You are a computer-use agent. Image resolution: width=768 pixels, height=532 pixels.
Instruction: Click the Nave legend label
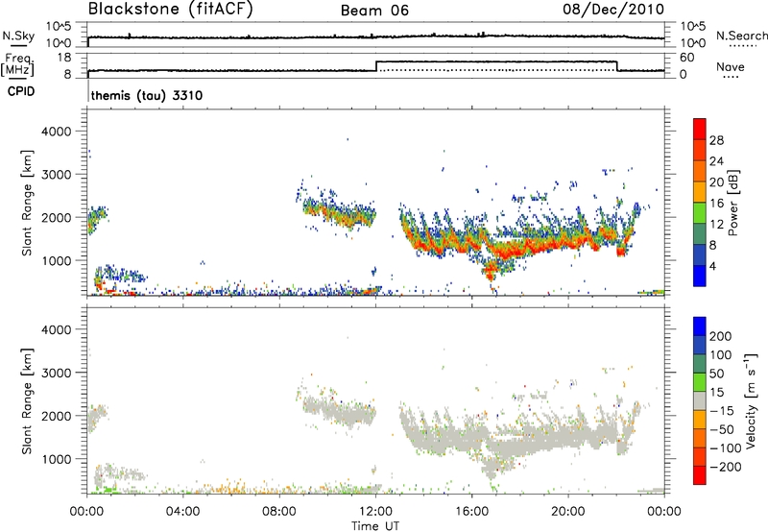tap(730, 67)
